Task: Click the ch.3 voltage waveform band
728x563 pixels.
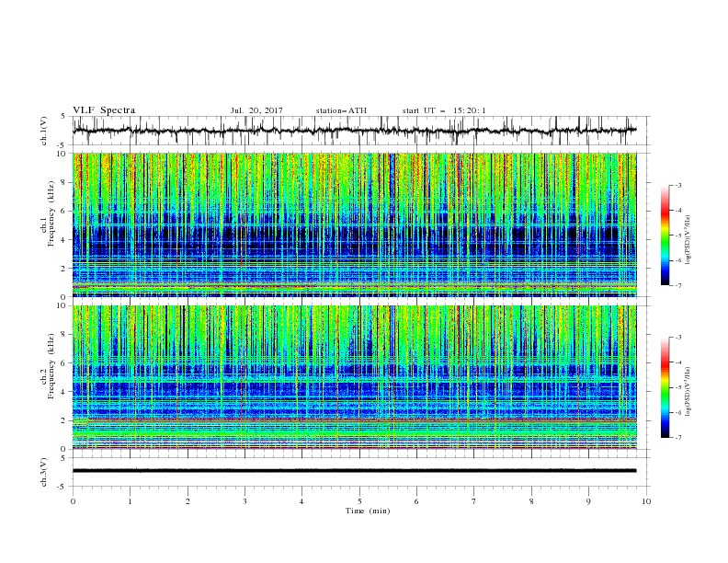Action: [x=354, y=471]
